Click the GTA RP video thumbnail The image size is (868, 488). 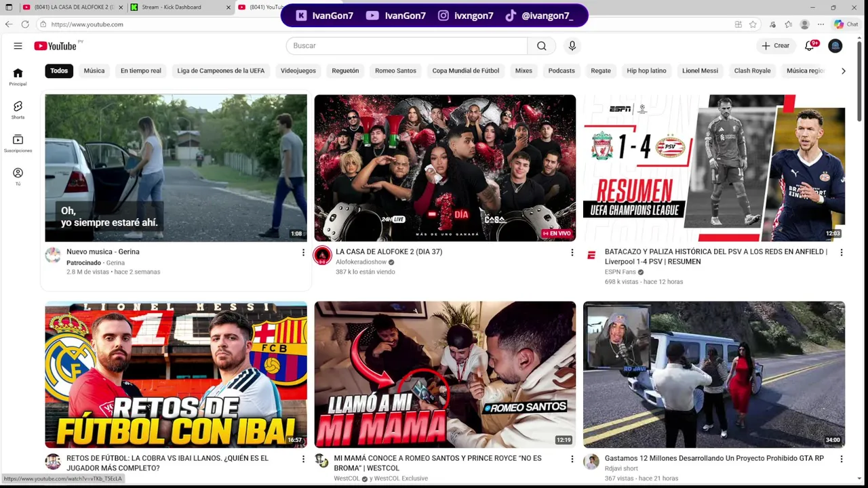point(714,375)
